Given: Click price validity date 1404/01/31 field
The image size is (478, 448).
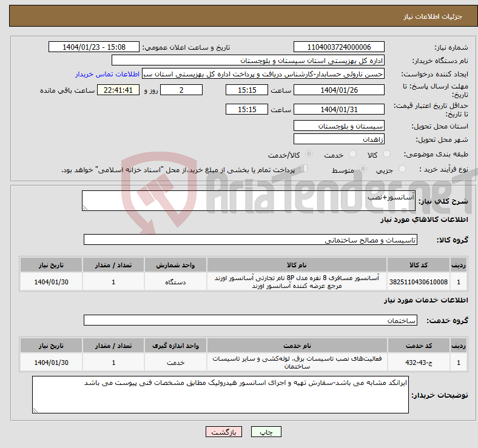Looking at the screenshot, I should [338, 109].
